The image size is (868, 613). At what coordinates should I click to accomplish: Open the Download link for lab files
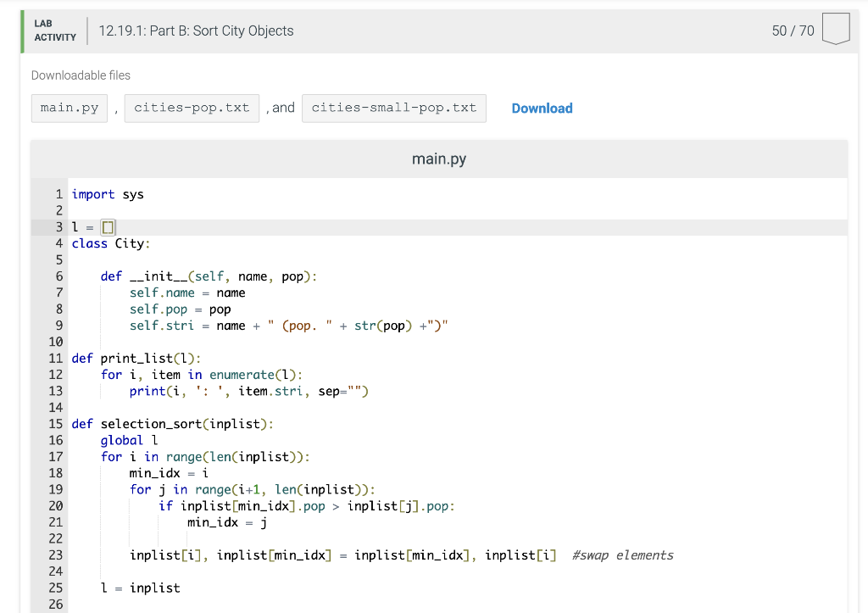542,108
